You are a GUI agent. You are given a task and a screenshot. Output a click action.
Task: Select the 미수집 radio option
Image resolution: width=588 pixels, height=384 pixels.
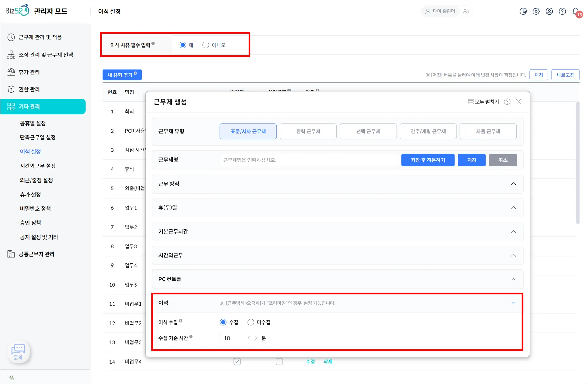[x=251, y=322]
